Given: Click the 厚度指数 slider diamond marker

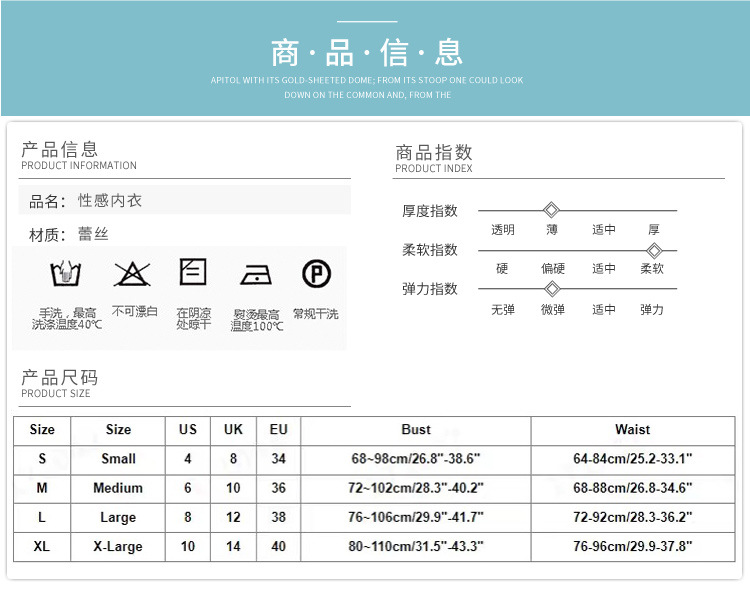Looking at the screenshot, I should coord(551,210).
